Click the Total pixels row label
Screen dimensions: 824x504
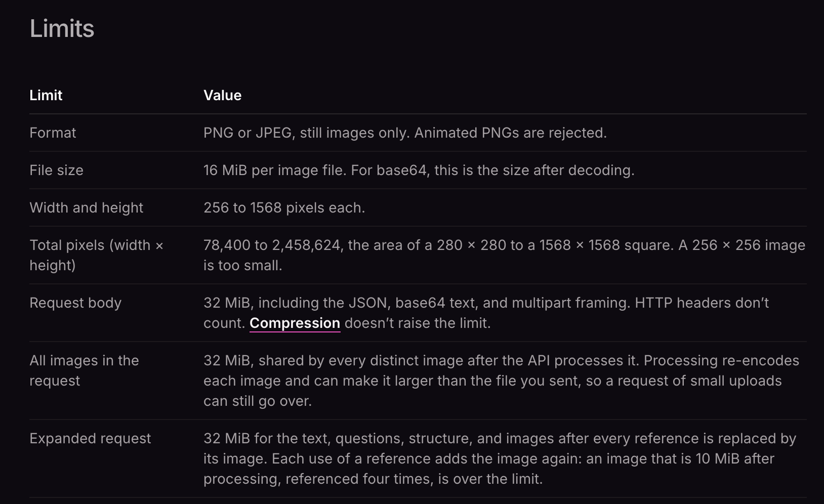click(96, 255)
